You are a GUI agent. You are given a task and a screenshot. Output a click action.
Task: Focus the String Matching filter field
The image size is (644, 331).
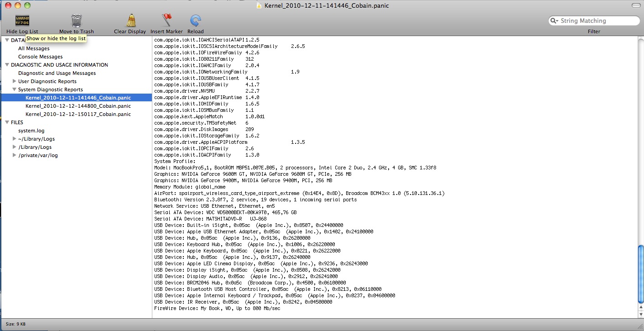click(x=594, y=21)
